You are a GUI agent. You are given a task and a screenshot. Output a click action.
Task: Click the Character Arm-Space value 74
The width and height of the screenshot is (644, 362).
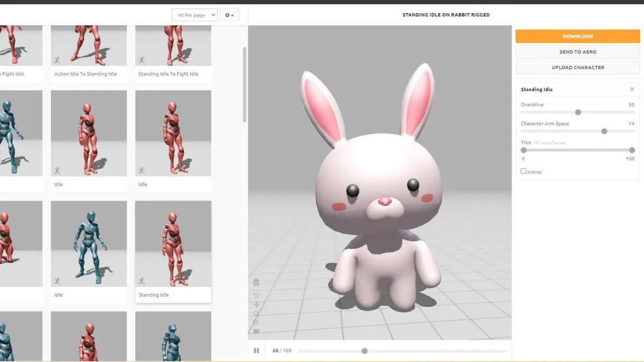632,123
